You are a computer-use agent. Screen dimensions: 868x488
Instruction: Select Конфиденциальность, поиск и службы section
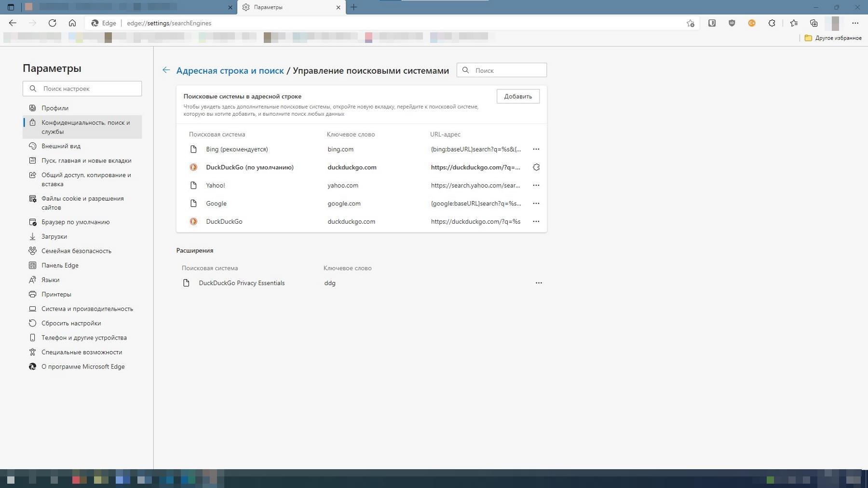coord(82,127)
